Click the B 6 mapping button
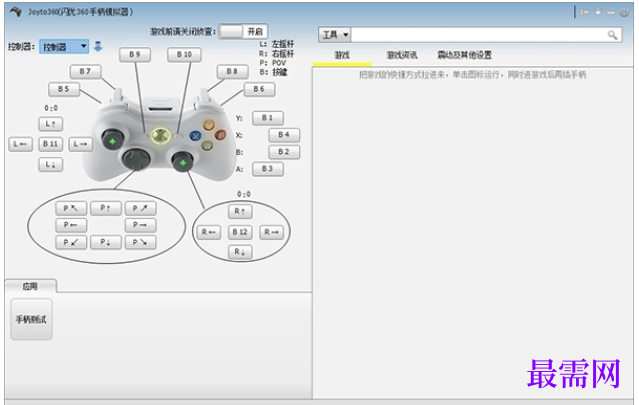This screenshot has width=639, height=405. pos(259,89)
